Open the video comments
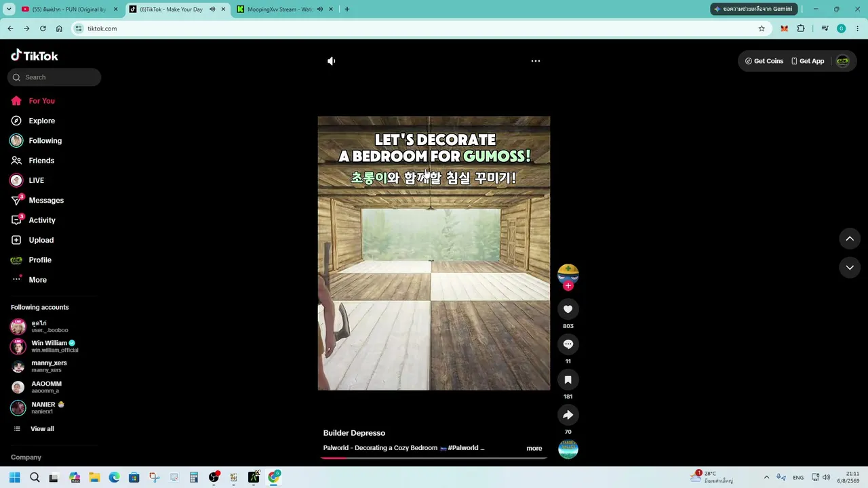 click(568, 344)
